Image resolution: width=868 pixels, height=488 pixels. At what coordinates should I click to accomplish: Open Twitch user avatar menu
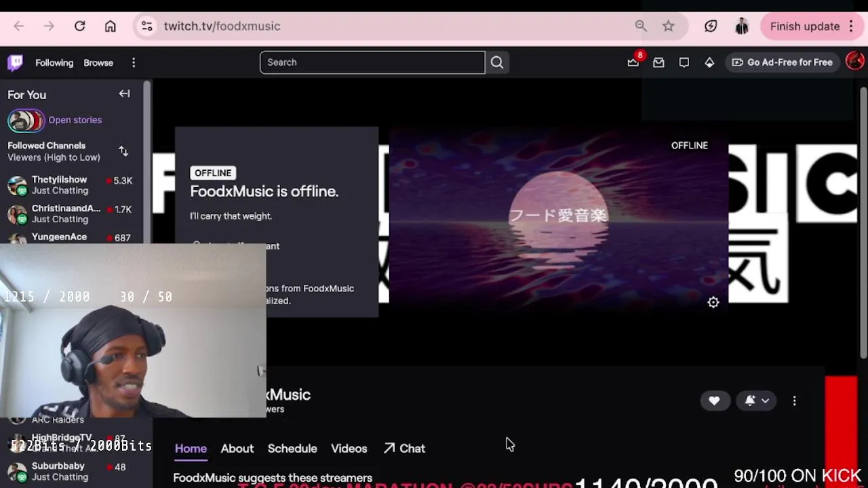click(854, 62)
